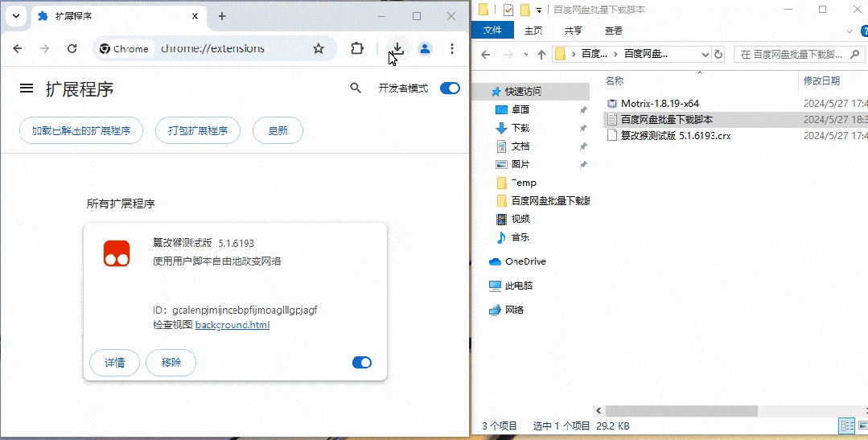Click the Explorer horizontal scrollbar
The width and height of the screenshot is (868, 440).
pyautogui.click(x=681, y=411)
